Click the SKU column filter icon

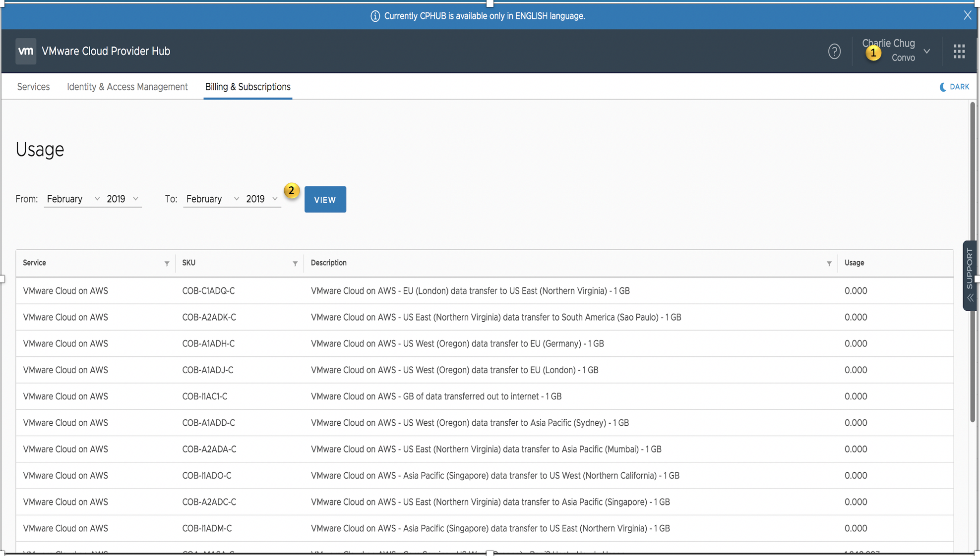(295, 263)
